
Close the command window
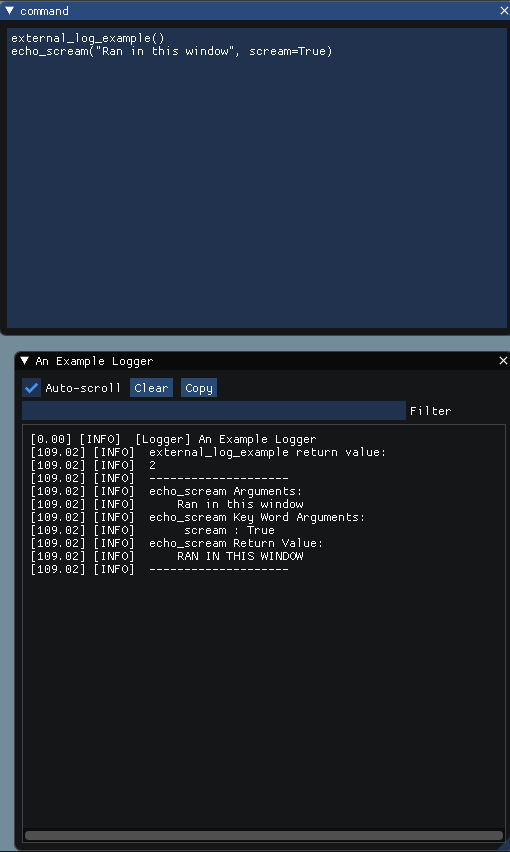(x=503, y=11)
